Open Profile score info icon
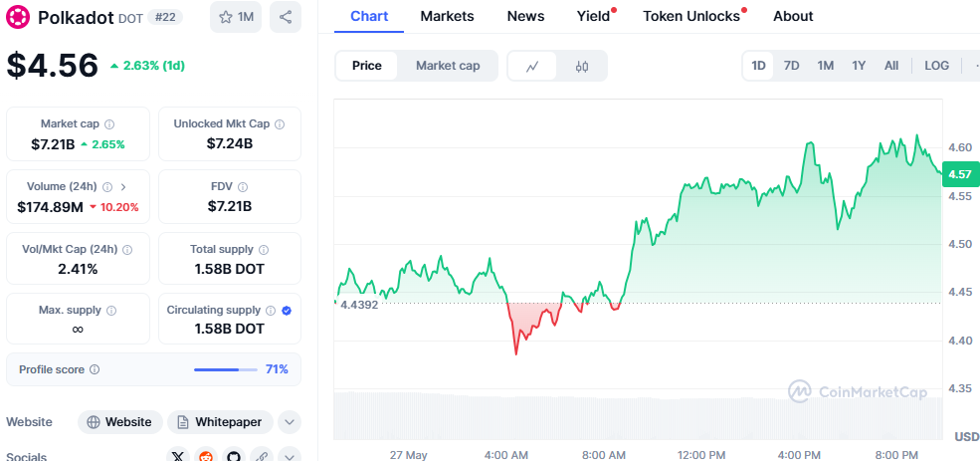 [95, 369]
